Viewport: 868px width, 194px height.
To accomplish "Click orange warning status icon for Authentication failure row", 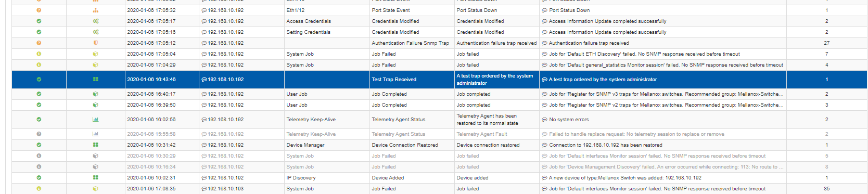I will pos(39,43).
